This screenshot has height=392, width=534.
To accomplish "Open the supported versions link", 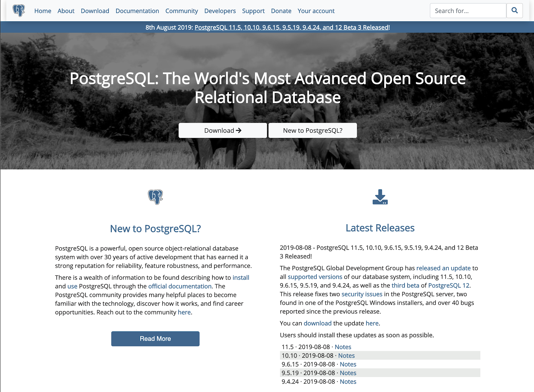I will pyautogui.click(x=315, y=277).
